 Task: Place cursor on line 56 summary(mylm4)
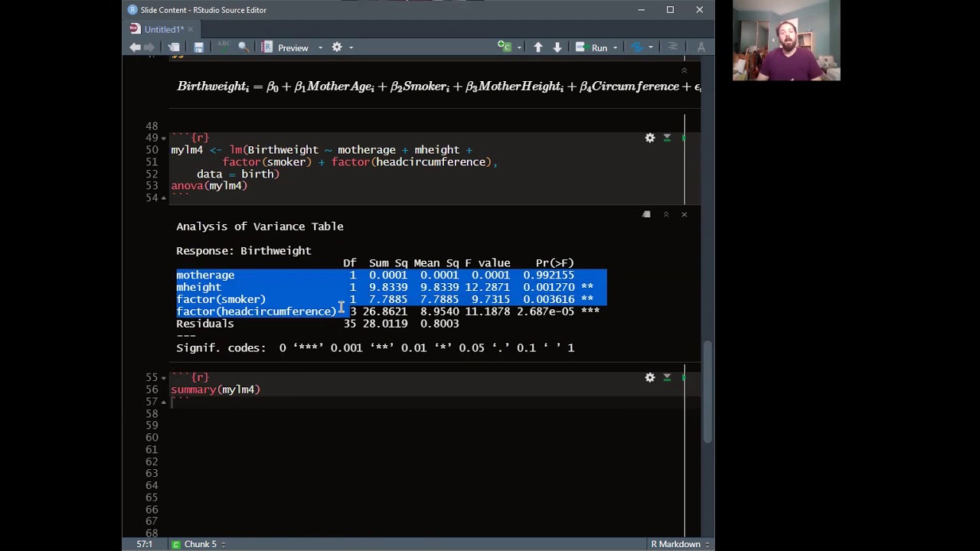click(x=216, y=390)
